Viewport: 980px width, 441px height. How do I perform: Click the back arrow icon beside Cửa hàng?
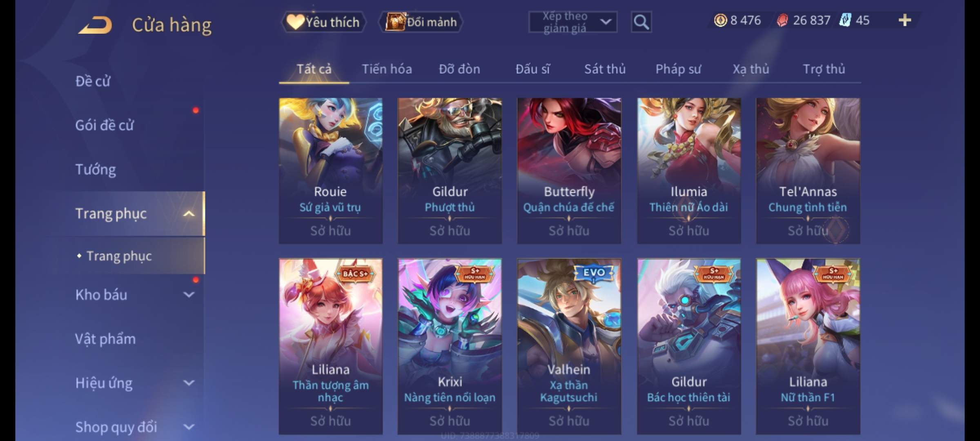pyautogui.click(x=96, y=25)
